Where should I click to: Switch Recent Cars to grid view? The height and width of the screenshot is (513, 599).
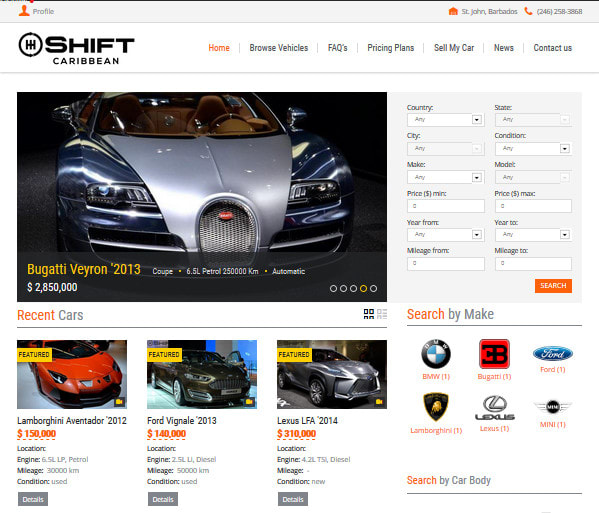(x=369, y=314)
